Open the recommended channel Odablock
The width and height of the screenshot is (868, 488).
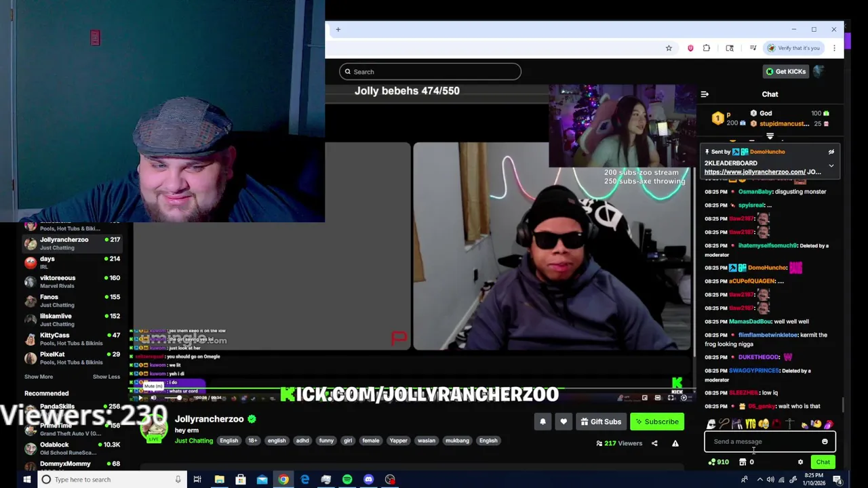point(72,449)
